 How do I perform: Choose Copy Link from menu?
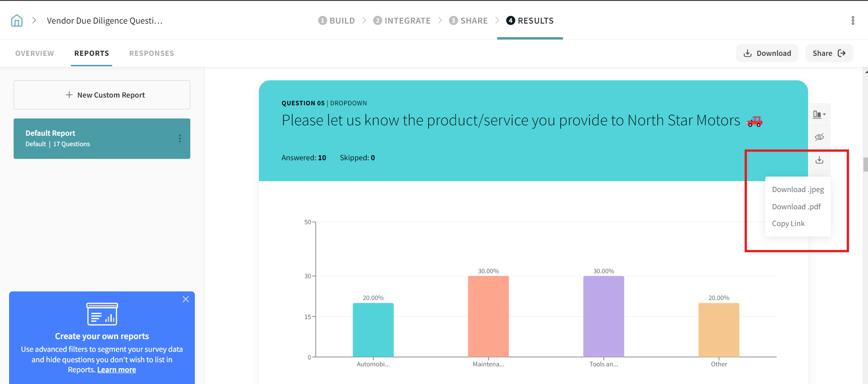point(788,223)
